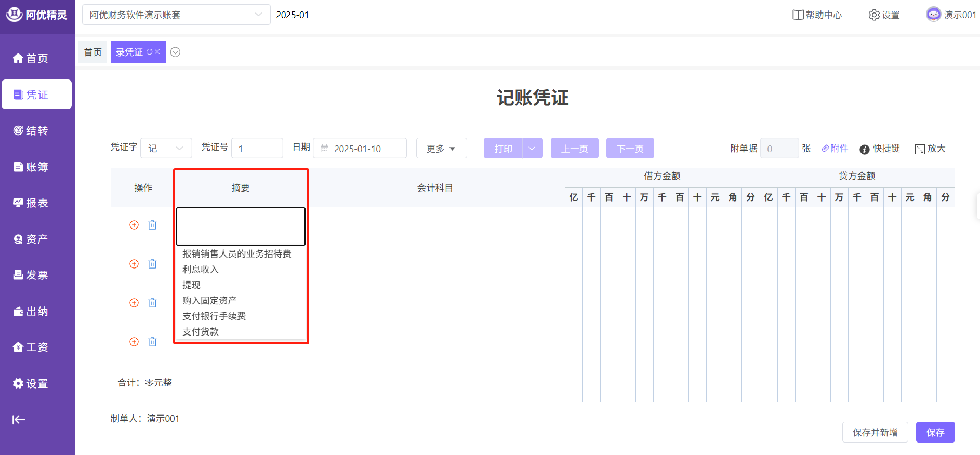Show 快捷键 shortcut info
Screen dimensions: 980x455
click(x=880, y=149)
